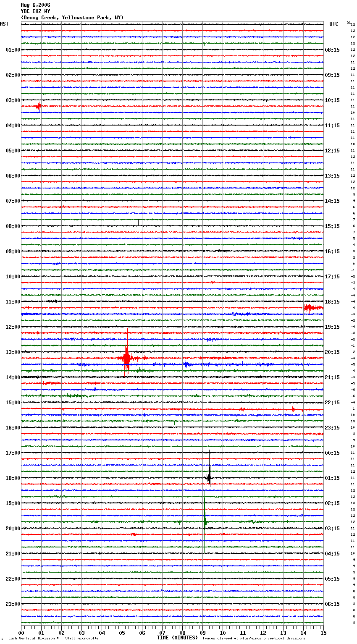Click the 18:15 UTC time label

332,302
